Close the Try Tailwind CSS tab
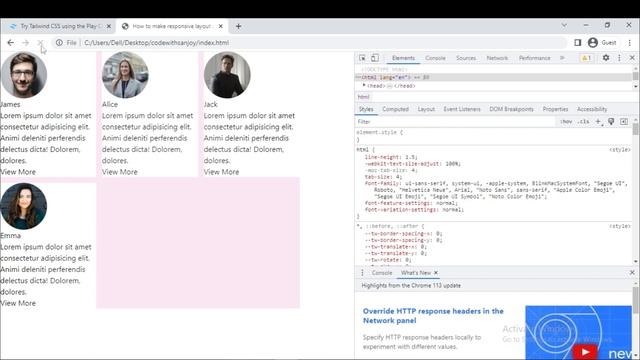Image resolution: width=640 pixels, height=360 pixels. [109, 26]
